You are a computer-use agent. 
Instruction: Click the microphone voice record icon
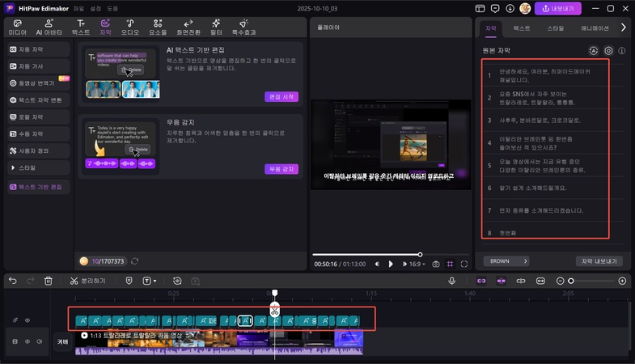click(452, 281)
